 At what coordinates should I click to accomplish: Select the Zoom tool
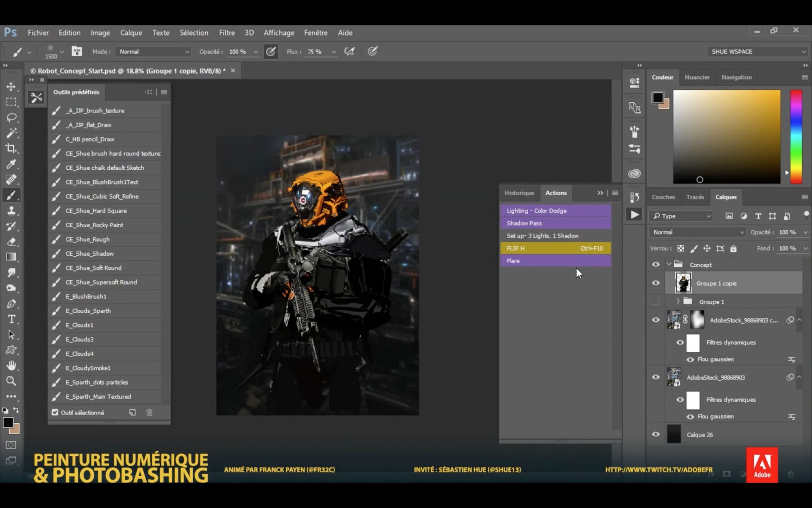[x=11, y=381]
